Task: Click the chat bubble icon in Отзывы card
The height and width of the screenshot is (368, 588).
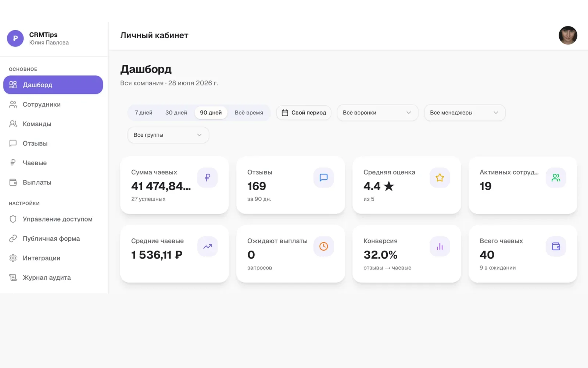Action: point(323,178)
